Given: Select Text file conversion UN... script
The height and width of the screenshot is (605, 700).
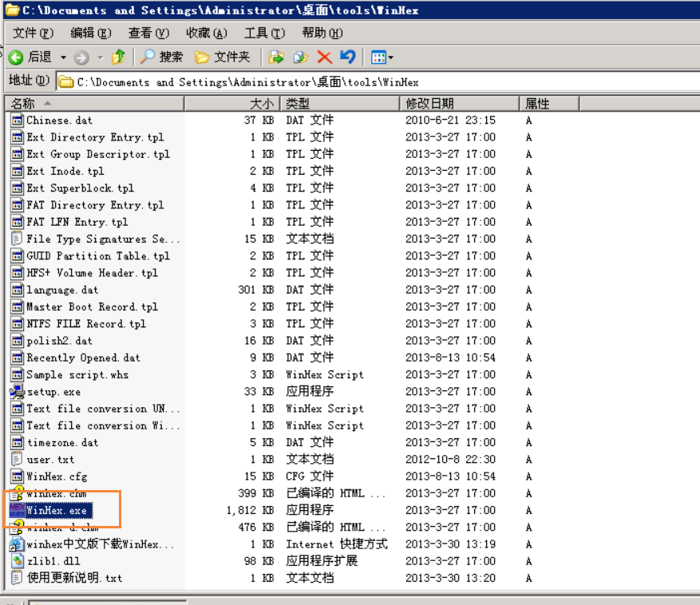Looking at the screenshot, I should pyautogui.click(x=103, y=409).
